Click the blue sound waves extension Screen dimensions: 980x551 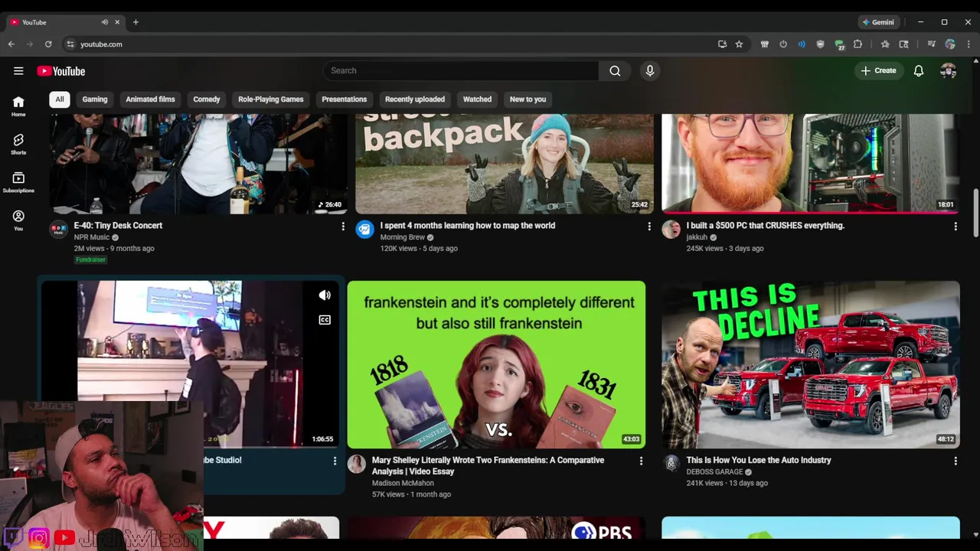pos(802,44)
